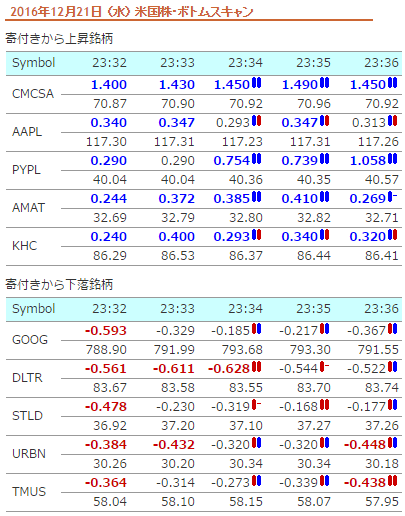Click PYPL price 40.57
Viewport: 405px width, 516px height.
[x=381, y=180]
